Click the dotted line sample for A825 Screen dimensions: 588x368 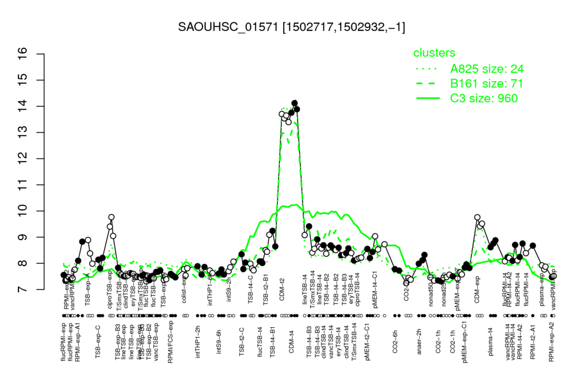tap(427, 69)
